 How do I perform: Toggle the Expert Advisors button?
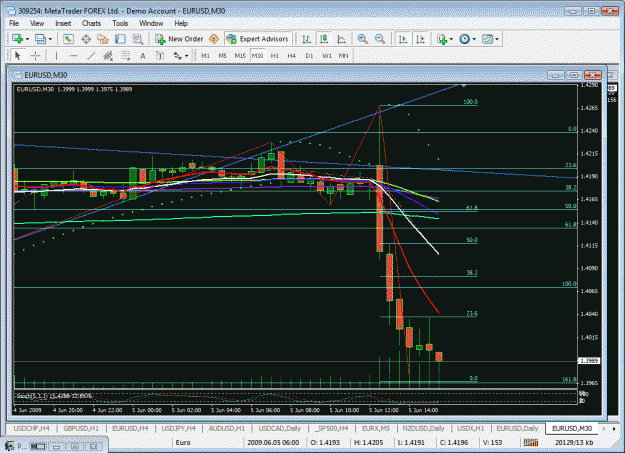257,39
